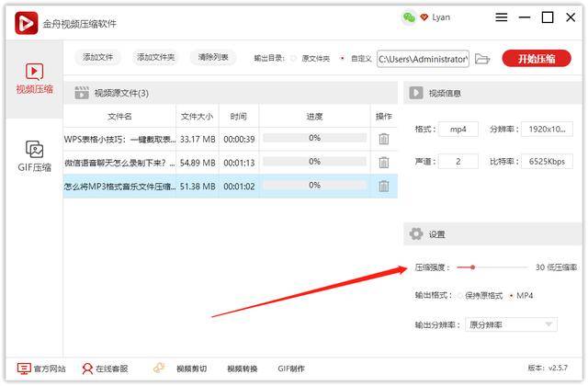Select the 微信语音聊天 file row
Viewport: 588px width, 386px height.
231,163
